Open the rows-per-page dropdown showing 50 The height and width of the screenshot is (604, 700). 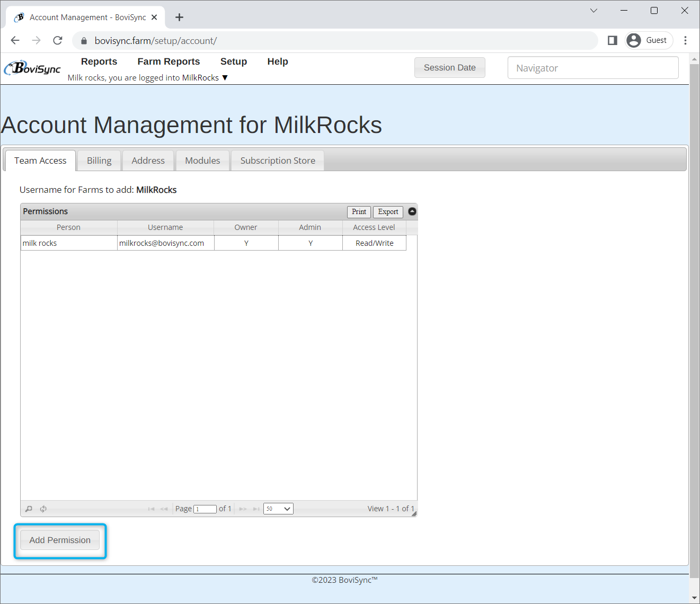[278, 509]
